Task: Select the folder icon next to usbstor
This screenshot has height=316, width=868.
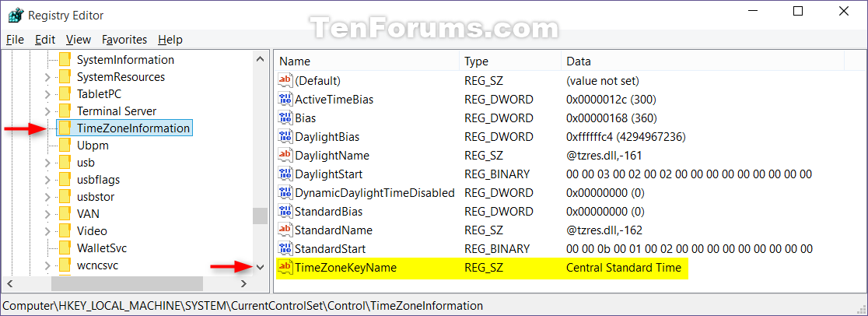Action: tap(65, 197)
